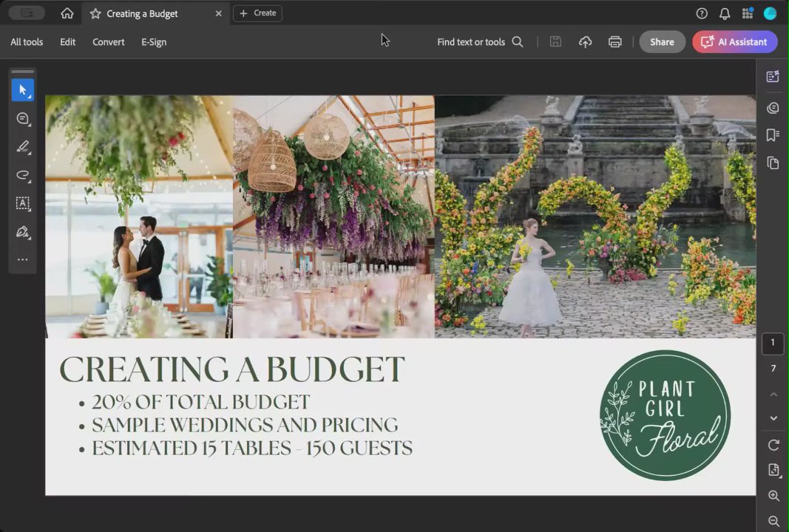Click the upload to cloud icon
This screenshot has height=532, width=789.
[x=585, y=41]
